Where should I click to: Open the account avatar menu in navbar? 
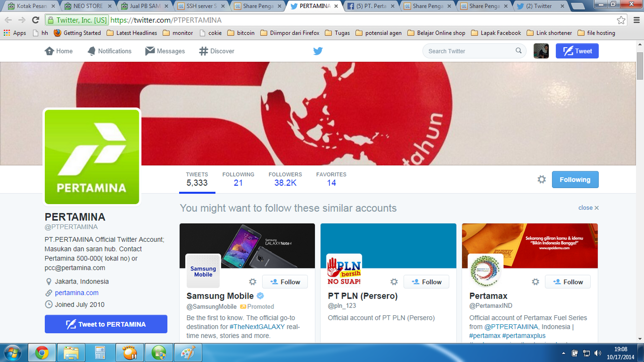541,51
